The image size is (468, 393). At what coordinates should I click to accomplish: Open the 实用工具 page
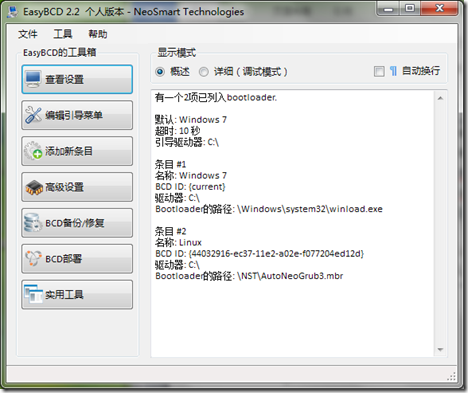(77, 294)
